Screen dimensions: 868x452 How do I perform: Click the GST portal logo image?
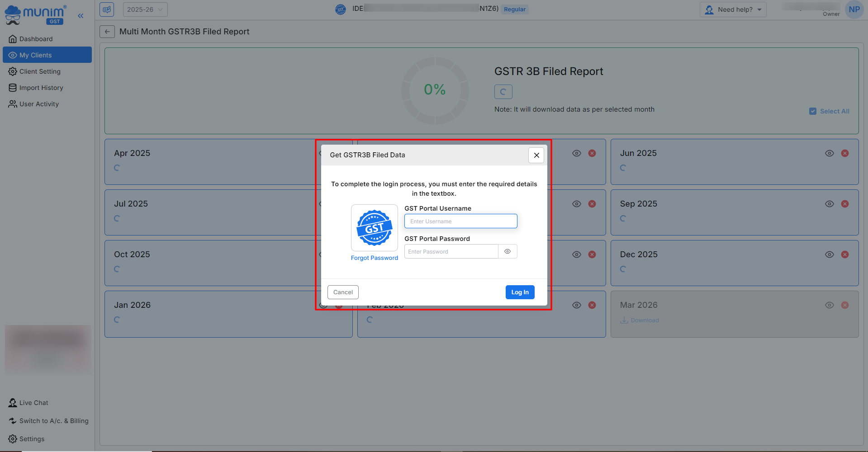tap(374, 228)
